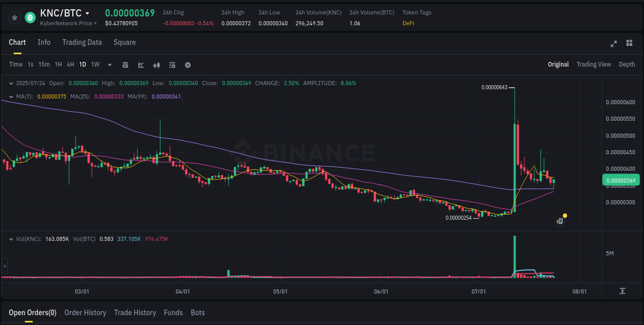The image size is (644, 325).
Task: Open the extra intervals dropdown arrow
Action: tap(109, 64)
